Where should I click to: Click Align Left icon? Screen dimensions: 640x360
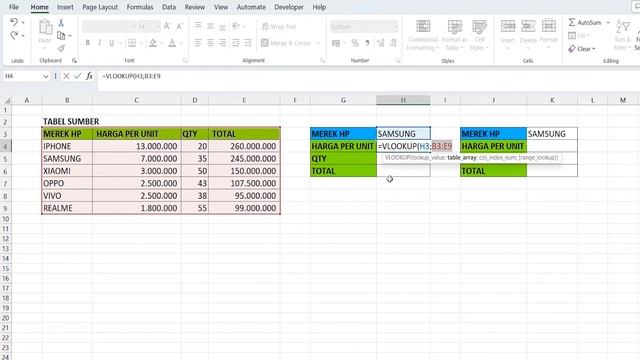tap(198, 43)
